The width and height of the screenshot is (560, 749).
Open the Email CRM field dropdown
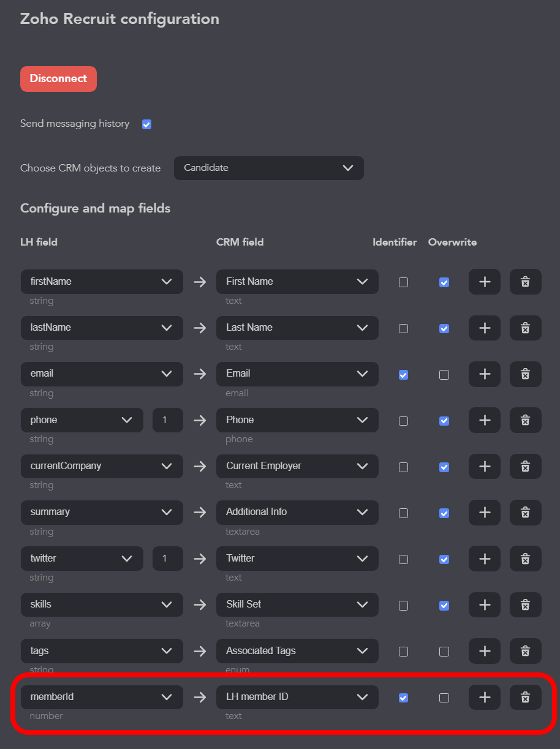pyautogui.click(x=297, y=374)
